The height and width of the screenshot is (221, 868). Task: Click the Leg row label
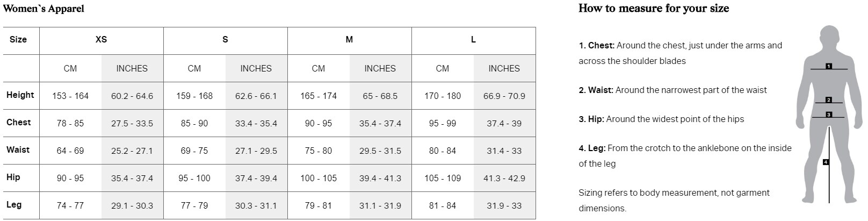[14, 205]
